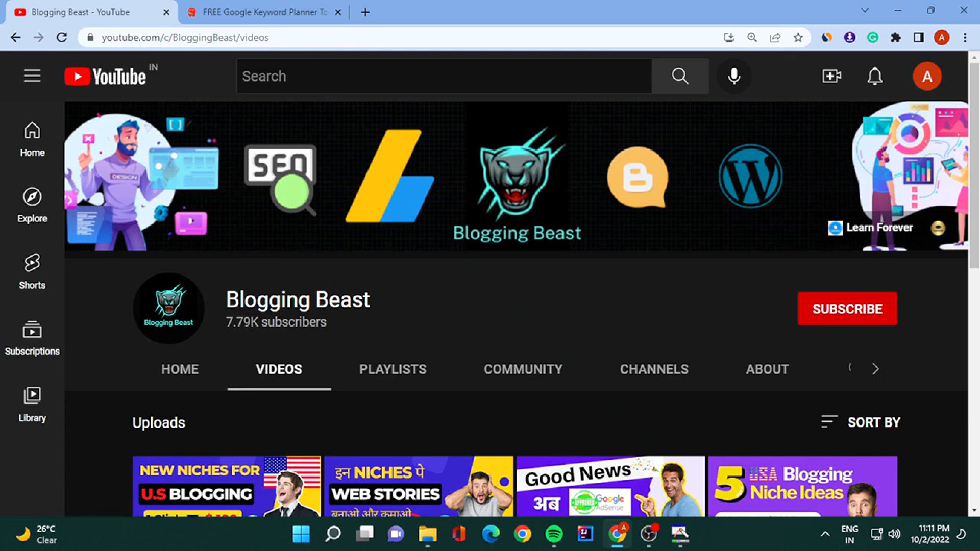Viewport: 980px width, 551px height.
Task: Open the 5 USA Blogging Niche Ideas thumbnail
Action: click(x=802, y=486)
